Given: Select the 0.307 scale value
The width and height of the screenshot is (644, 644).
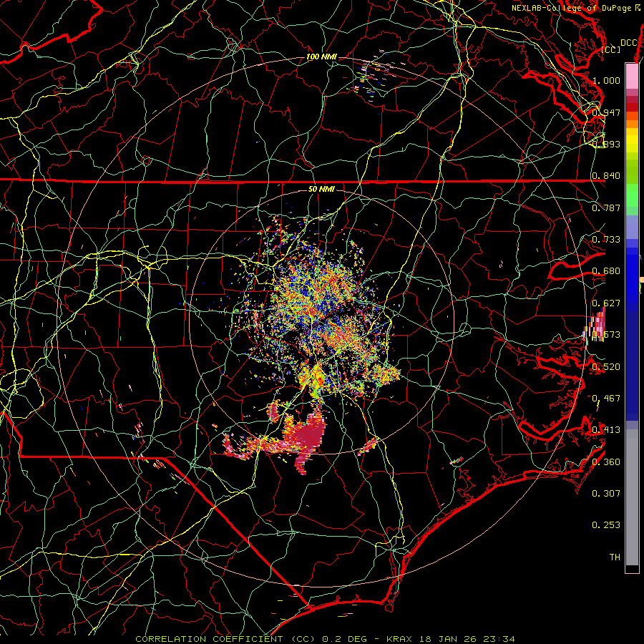Looking at the screenshot, I should (606, 493).
